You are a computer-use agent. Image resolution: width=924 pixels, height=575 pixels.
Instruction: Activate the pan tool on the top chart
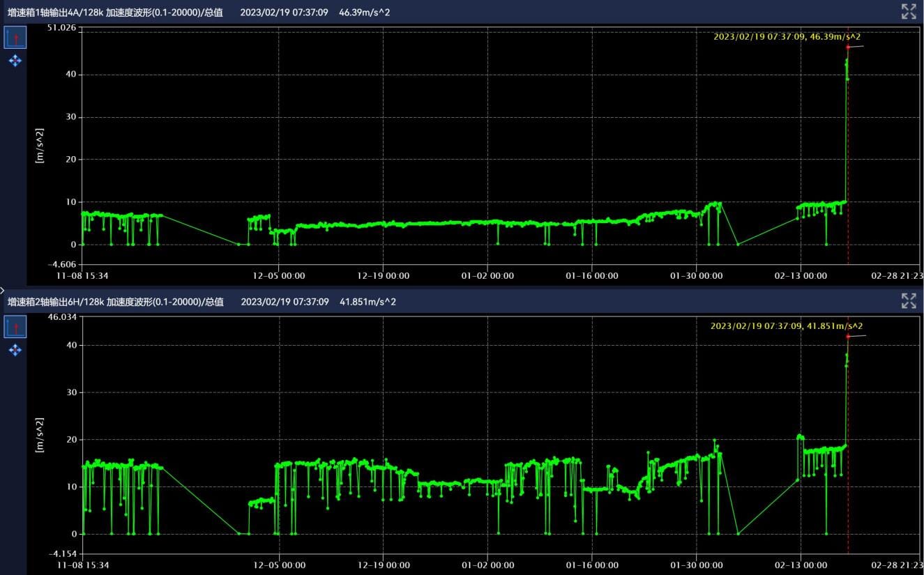(15, 61)
